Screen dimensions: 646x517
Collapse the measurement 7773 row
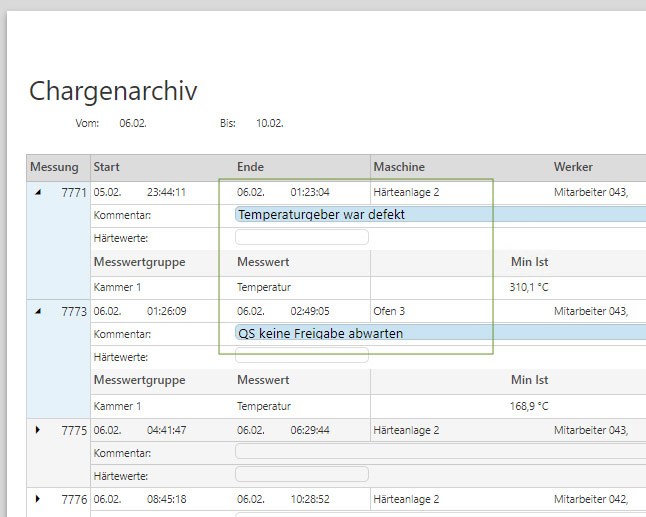(x=38, y=311)
